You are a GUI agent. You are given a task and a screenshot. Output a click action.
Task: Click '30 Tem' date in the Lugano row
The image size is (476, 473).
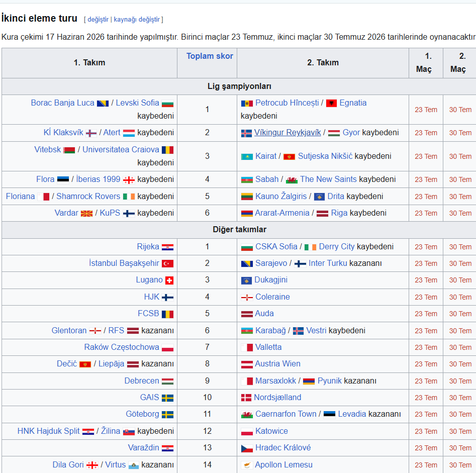coord(460,280)
